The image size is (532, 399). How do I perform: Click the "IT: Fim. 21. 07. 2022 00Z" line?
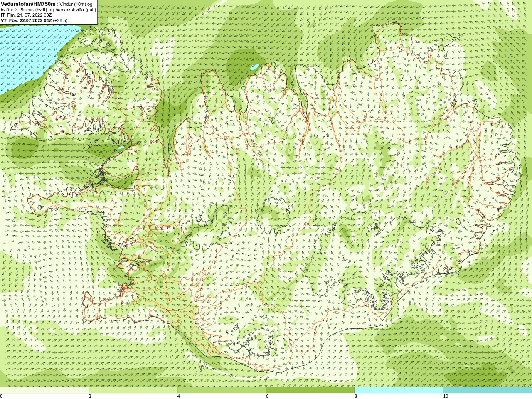tap(26, 15)
